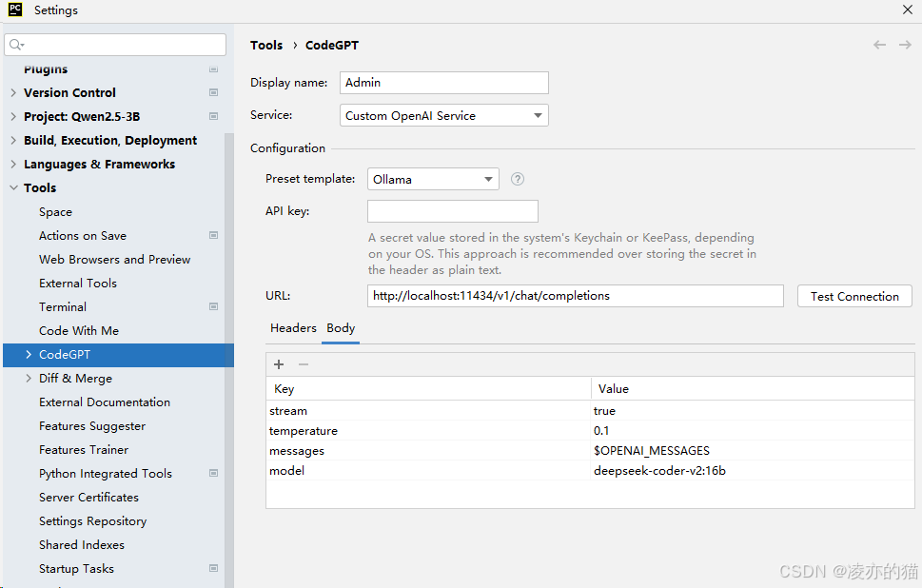The height and width of the screenshot is (588, 922).
Task: Open Python Integrated Tools
Action: coord(106,473)
